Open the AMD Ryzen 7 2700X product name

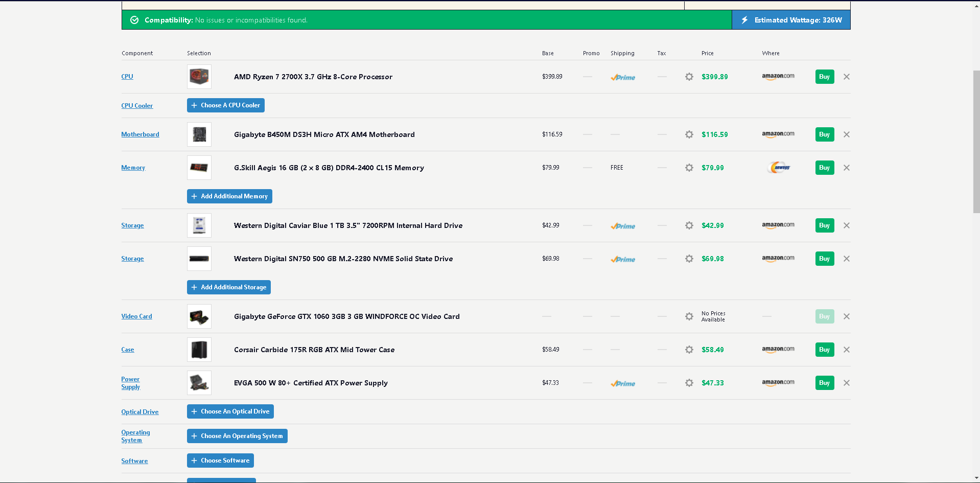pyautogui.click(x=313, y=77)
